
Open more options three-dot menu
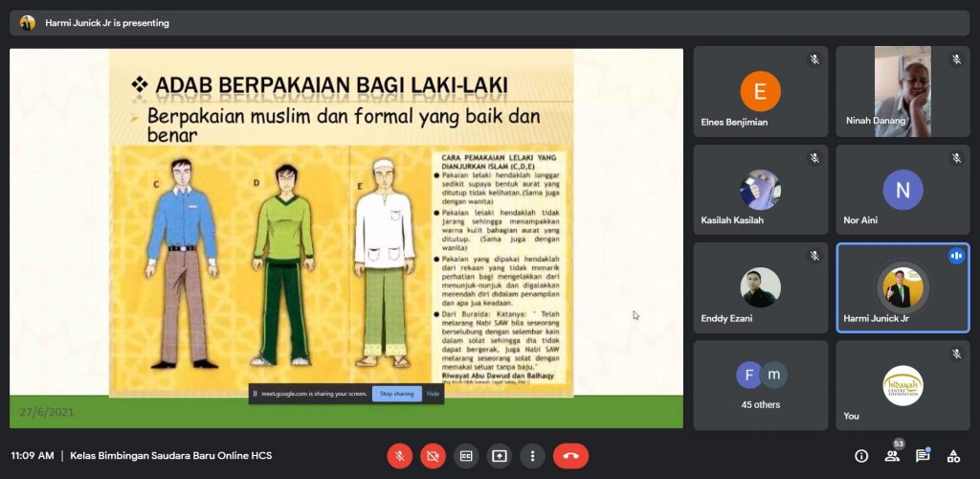click(x=533, y=456)
